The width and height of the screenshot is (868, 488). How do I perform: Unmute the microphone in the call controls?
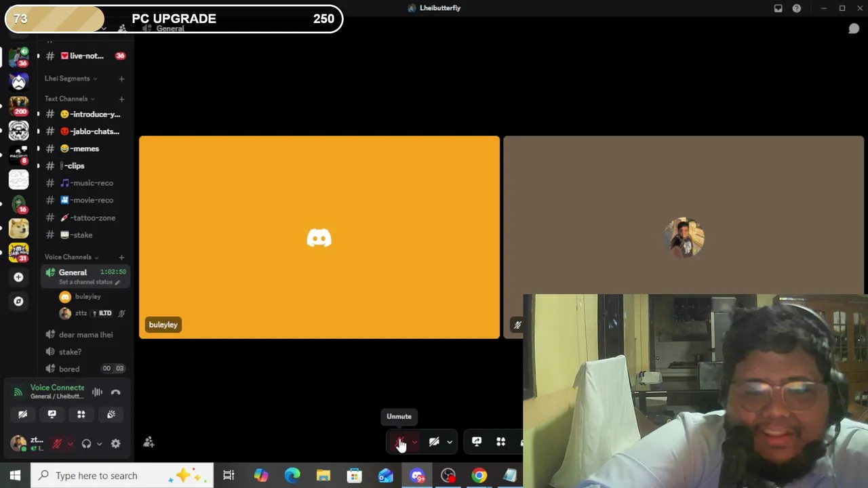[x=399, y=442]
